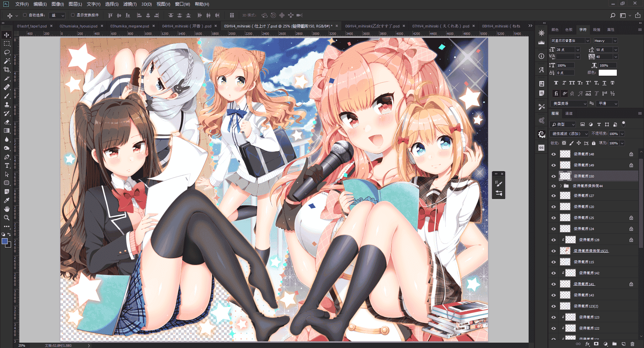
Task: Select the Crop tool
Action: point(7,70)
